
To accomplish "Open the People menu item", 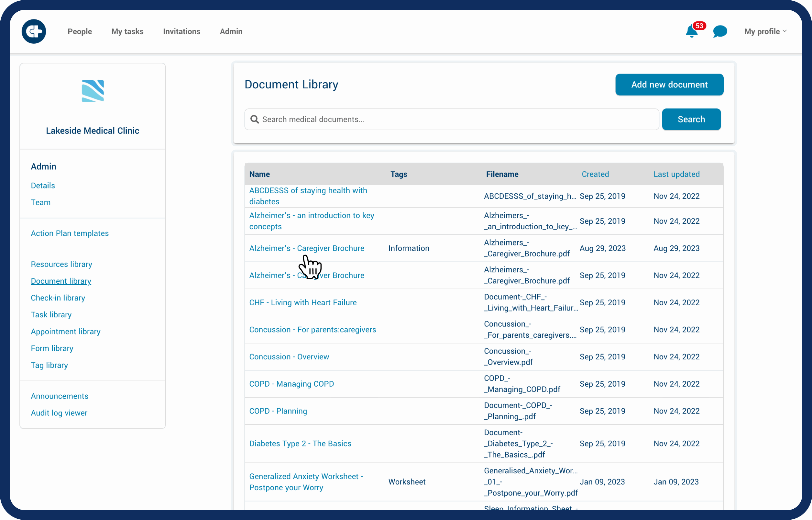I will [x=80, y=31].
